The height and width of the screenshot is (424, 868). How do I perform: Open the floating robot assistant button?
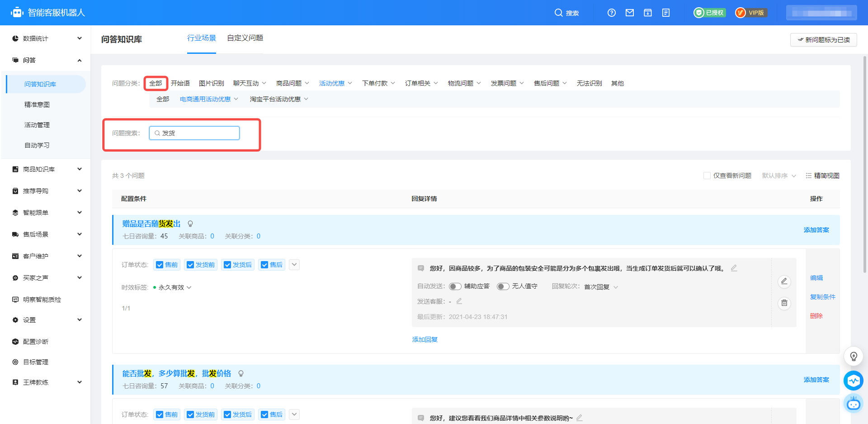point(854,403)
